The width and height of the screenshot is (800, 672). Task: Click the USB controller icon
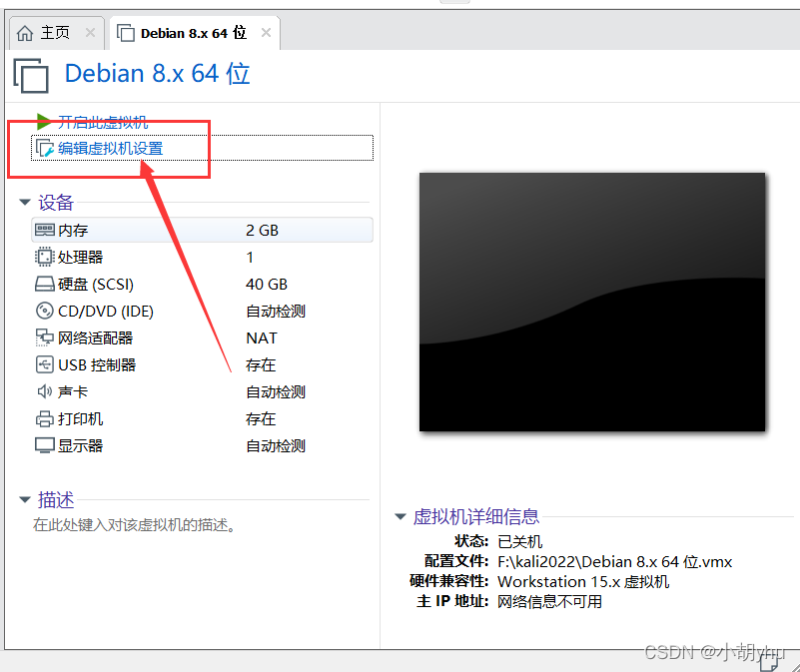(44, 364)
